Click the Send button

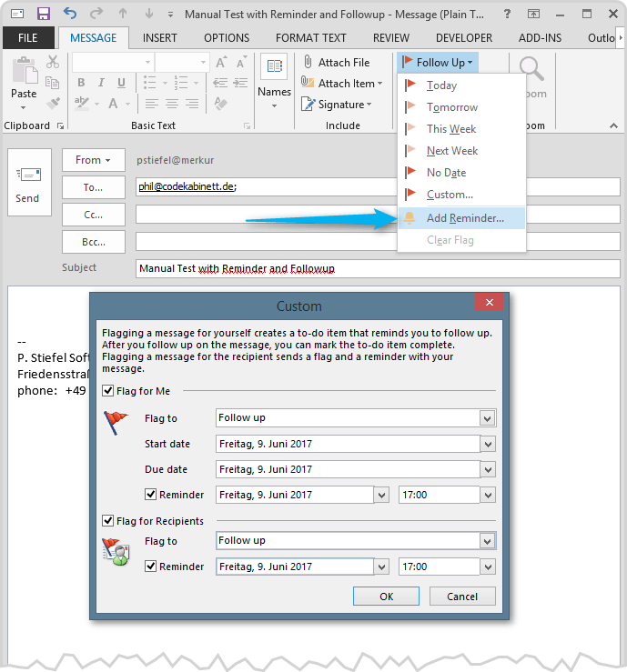(29, 182)
